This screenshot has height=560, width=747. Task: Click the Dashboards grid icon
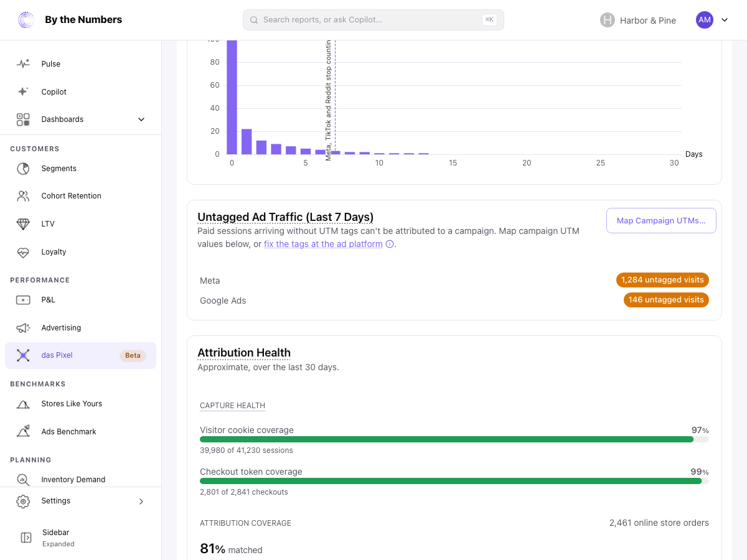click(x=23, y=119)
